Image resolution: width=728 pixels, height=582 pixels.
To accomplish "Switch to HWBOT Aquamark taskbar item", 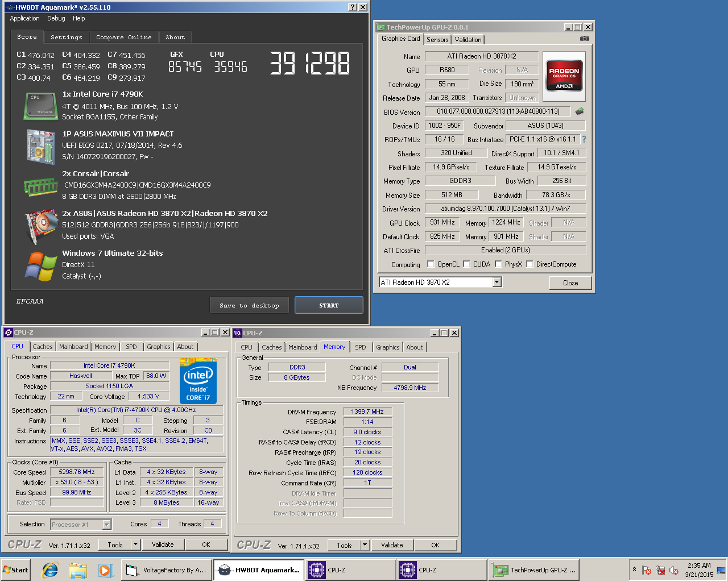I will point(259,570).
